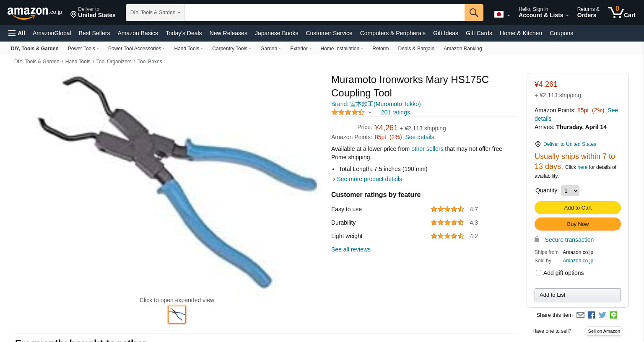Open the All hamburger menu
This screenshot has height=342, width=644.
(17, 33)
